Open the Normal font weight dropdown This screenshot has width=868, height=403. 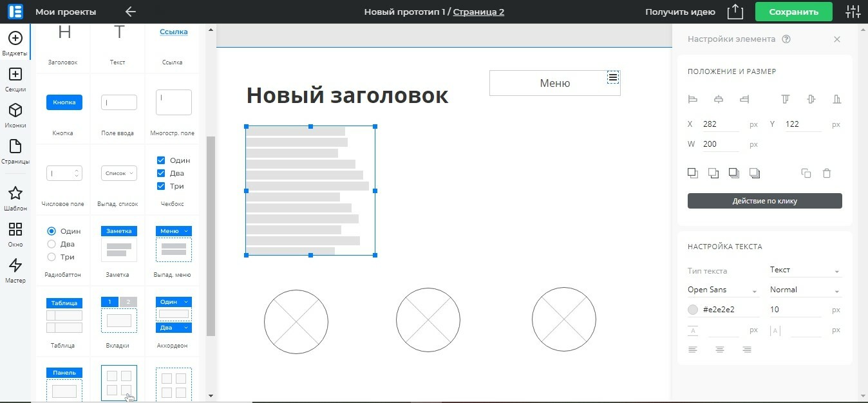806,290
